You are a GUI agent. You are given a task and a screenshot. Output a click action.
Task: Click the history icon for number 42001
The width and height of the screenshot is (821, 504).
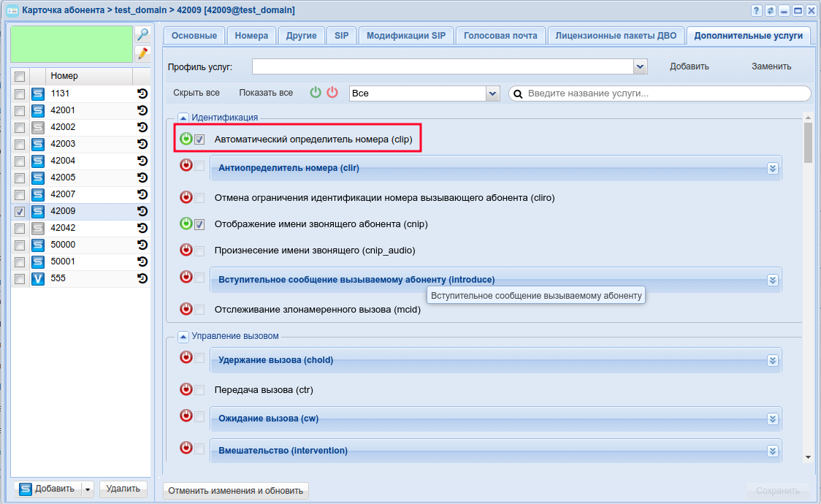142,110
